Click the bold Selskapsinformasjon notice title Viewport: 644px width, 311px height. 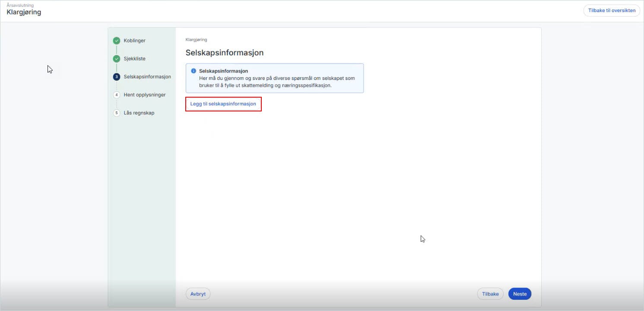click(223, 71)
